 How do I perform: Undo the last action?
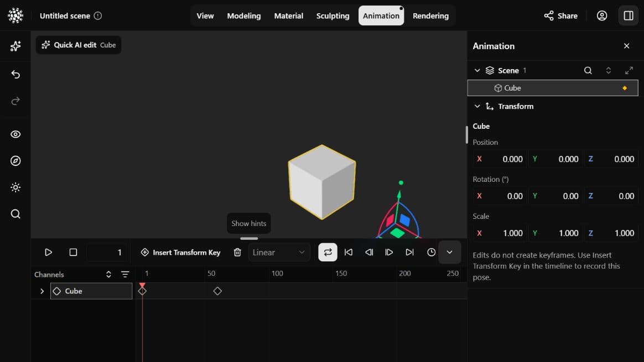(x=15, y=74)
